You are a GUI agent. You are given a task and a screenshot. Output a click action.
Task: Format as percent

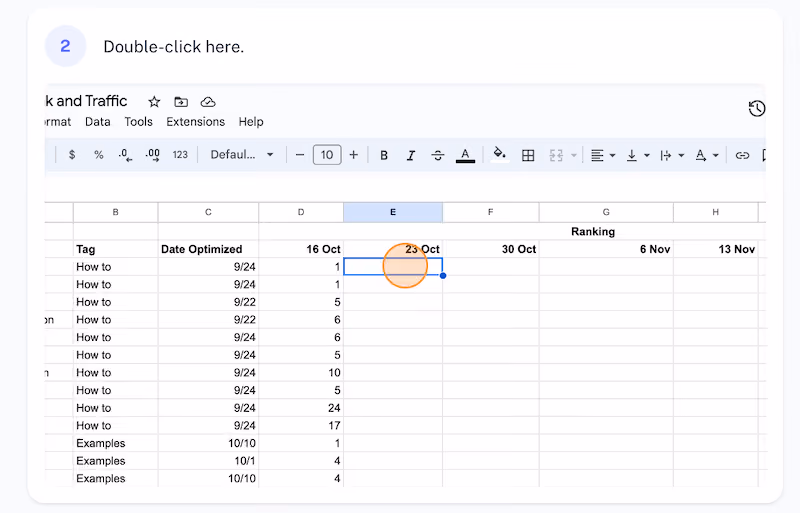coord(98,155)
